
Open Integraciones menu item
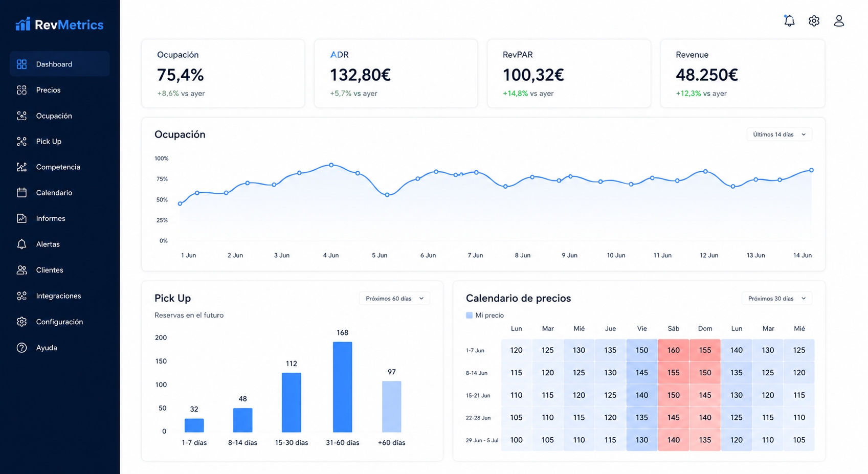(x=59, y=296)
